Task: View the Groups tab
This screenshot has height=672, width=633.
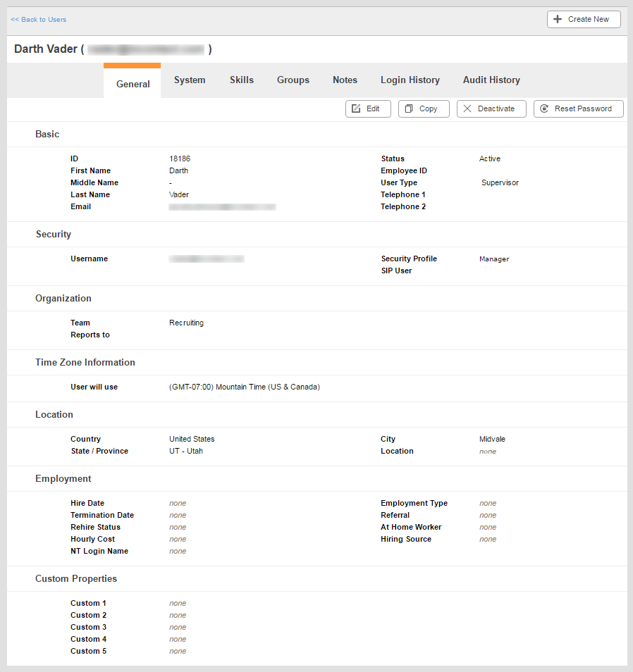Action: click(x=293, y=80)
